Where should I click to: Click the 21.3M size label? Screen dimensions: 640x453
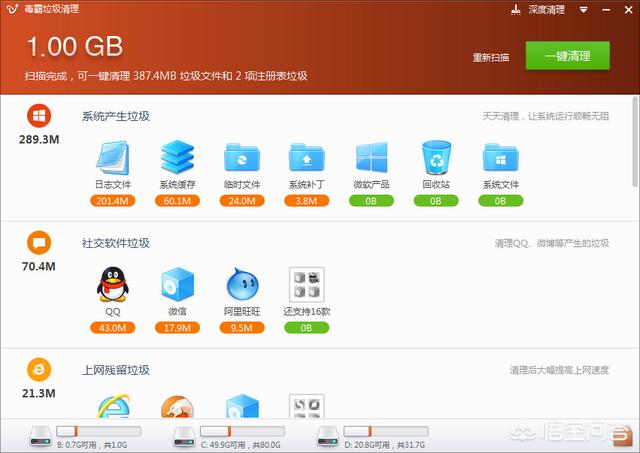pyautogui.click(x=39, y=393)
